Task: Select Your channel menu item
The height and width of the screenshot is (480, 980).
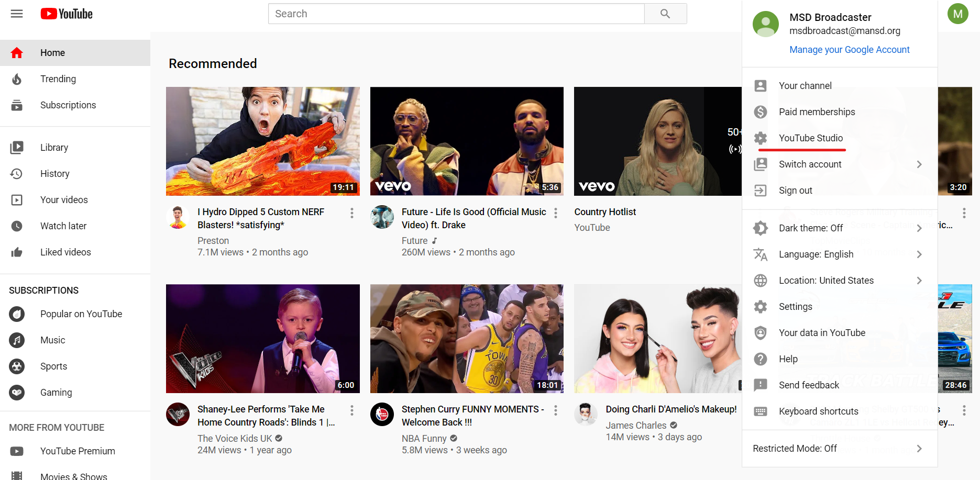Action: [x=840, y=86]
